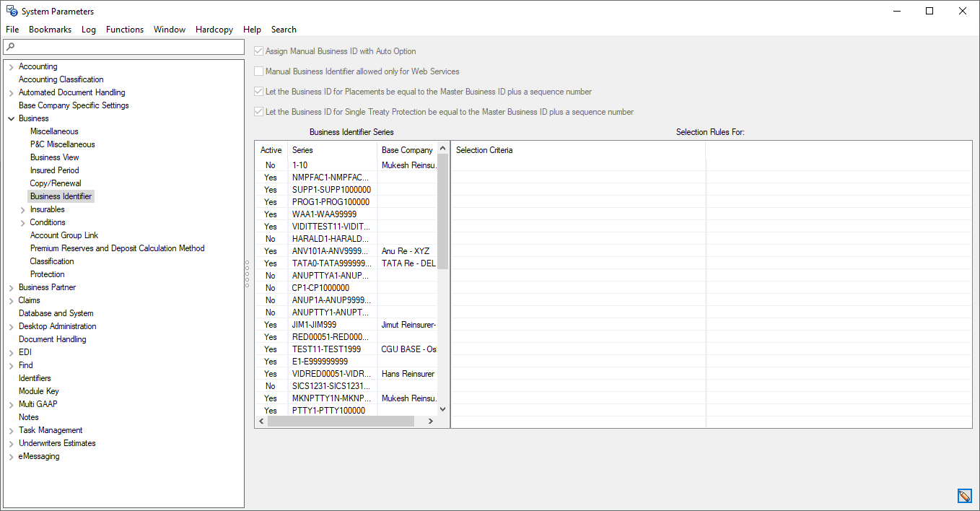Screen dimensions: 980x511
Task: Click the System Parameters application icon
Action: 12,11
